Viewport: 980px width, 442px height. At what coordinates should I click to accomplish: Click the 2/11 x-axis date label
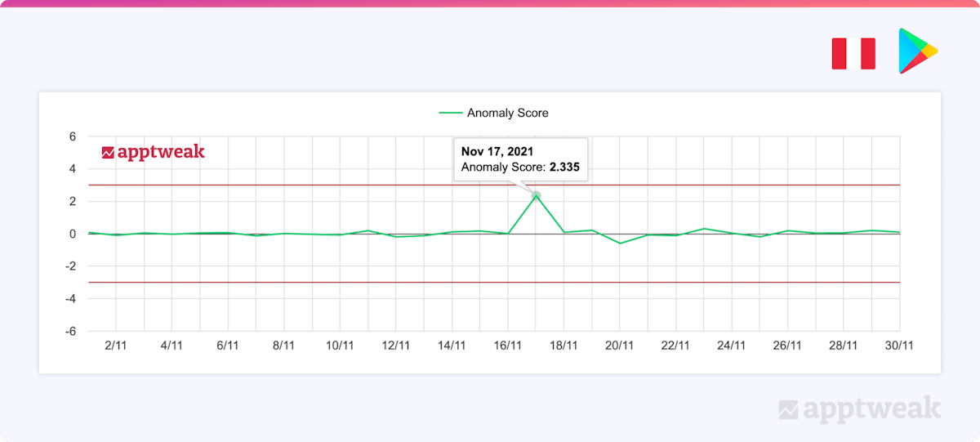[115, 346]
